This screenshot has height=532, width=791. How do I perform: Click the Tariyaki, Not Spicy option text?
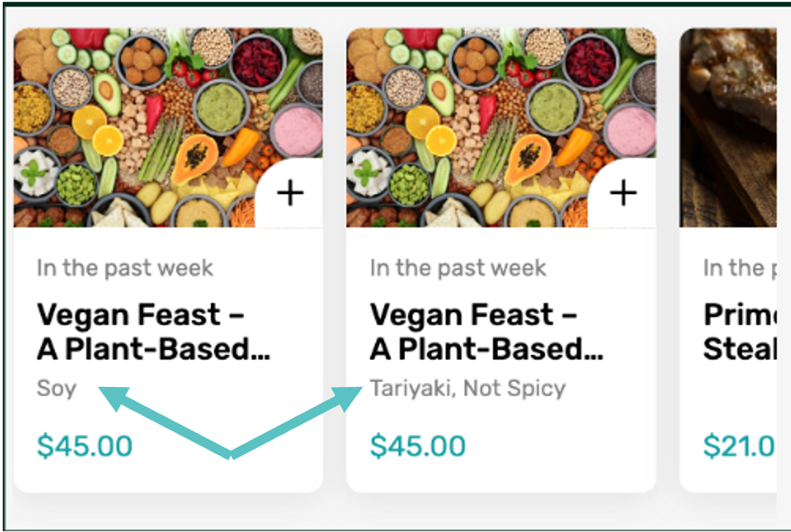click(468, 388)
